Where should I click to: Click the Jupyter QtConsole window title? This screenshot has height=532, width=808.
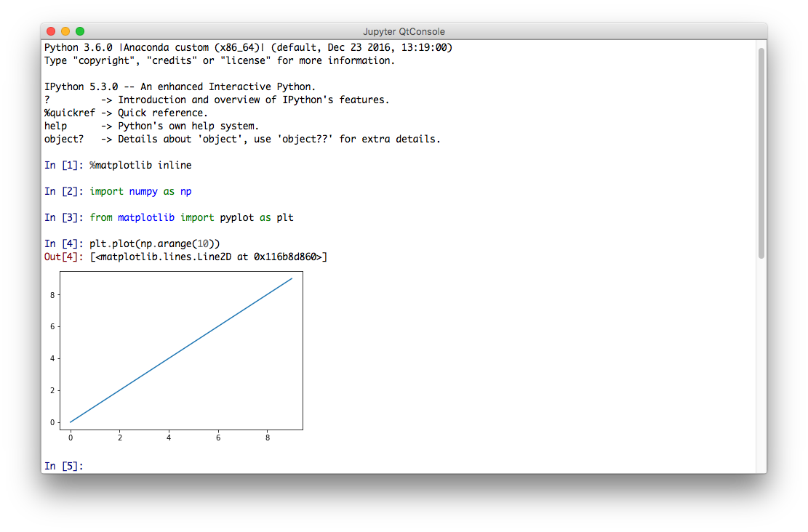point(404,31)
